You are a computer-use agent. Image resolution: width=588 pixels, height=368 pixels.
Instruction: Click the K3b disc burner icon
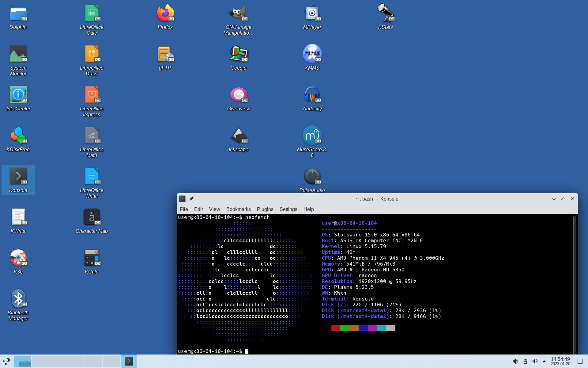tap(18, 258)
